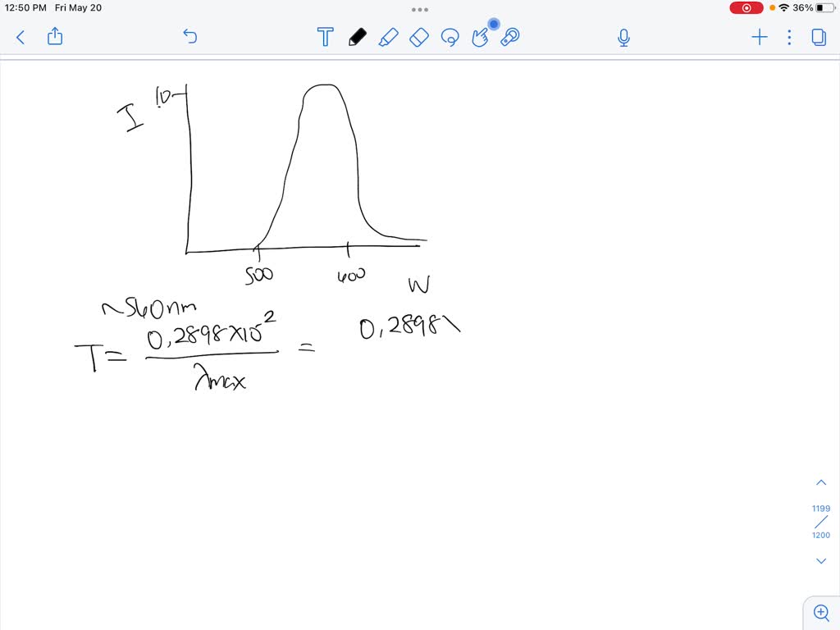
Task: Select the Pen tool
Action: tap(357, 37)
